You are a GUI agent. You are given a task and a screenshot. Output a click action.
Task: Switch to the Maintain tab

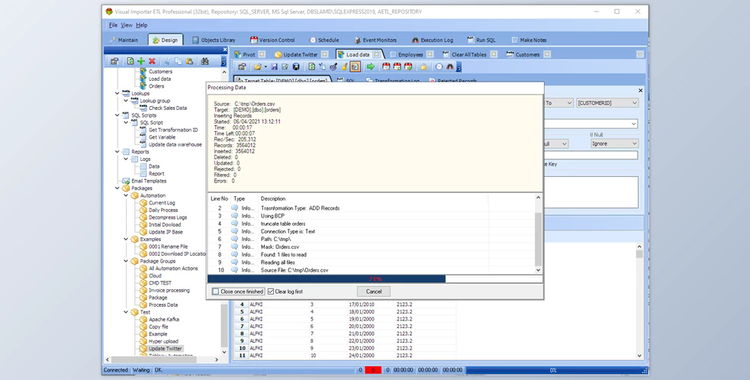(124, 40)
